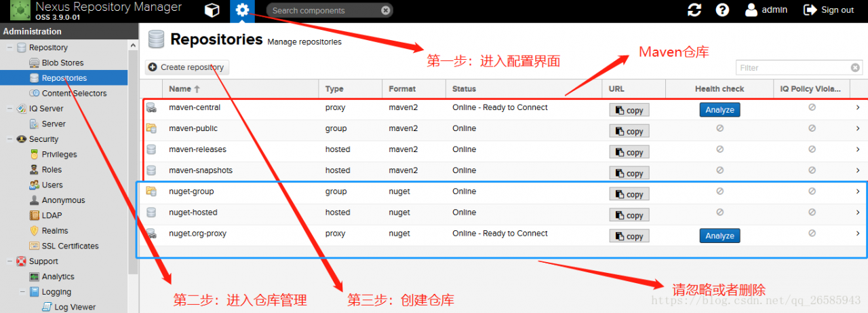Analyze nuget.org-proxy health check
This screenshot has height=313, width=868.
(719, 236)
